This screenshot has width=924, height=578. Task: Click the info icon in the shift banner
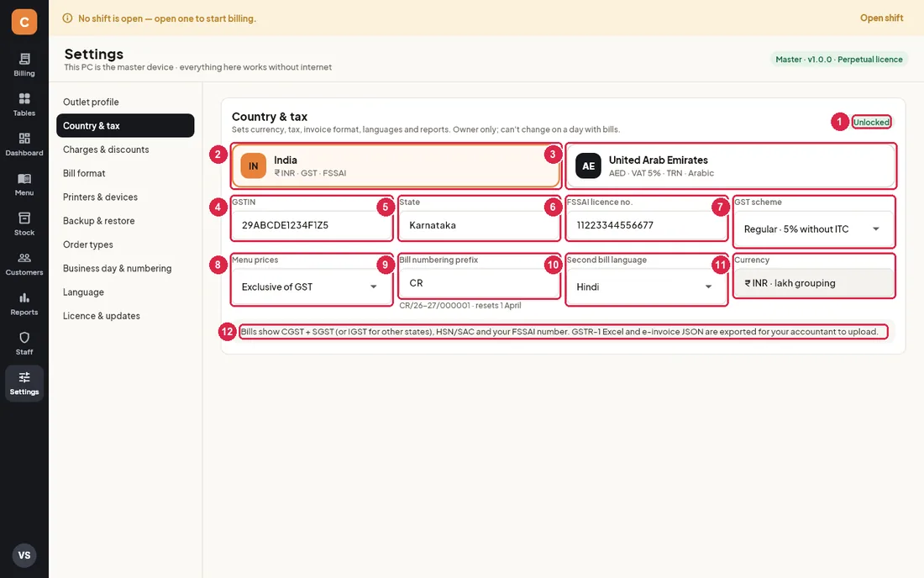pos(68,18)
